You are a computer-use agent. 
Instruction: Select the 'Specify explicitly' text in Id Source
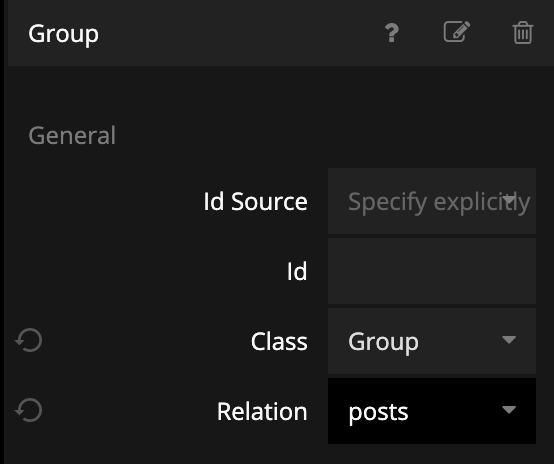coord(439,202)
